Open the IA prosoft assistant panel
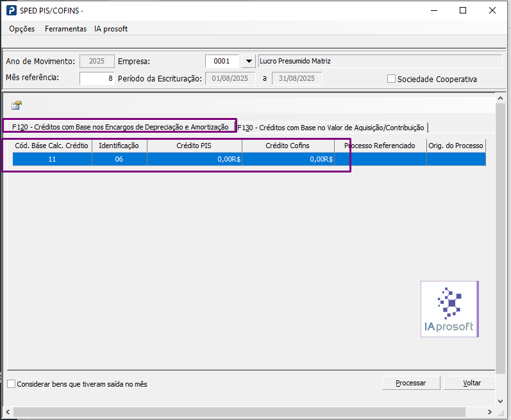This screenshot has height=420, width=511. point(449,309)
